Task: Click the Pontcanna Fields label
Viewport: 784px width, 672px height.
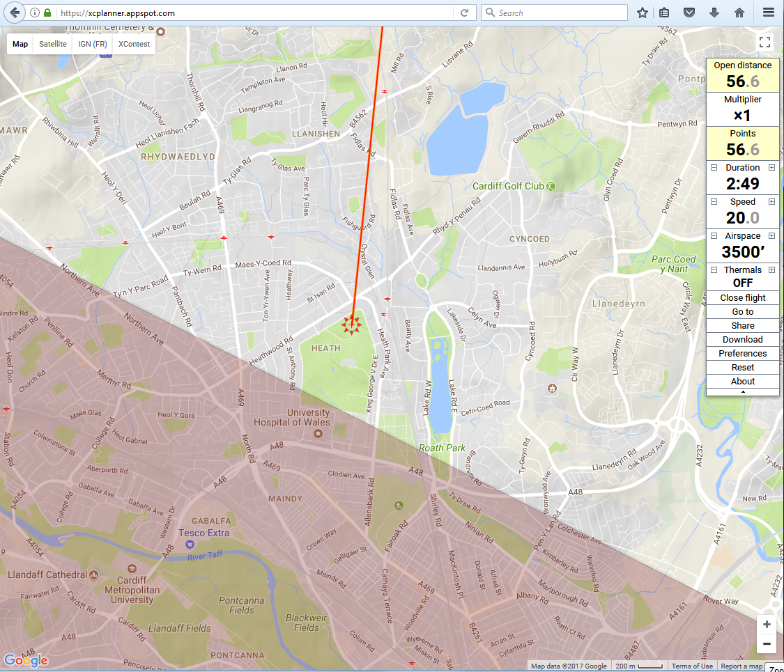Action: (242, 605)
